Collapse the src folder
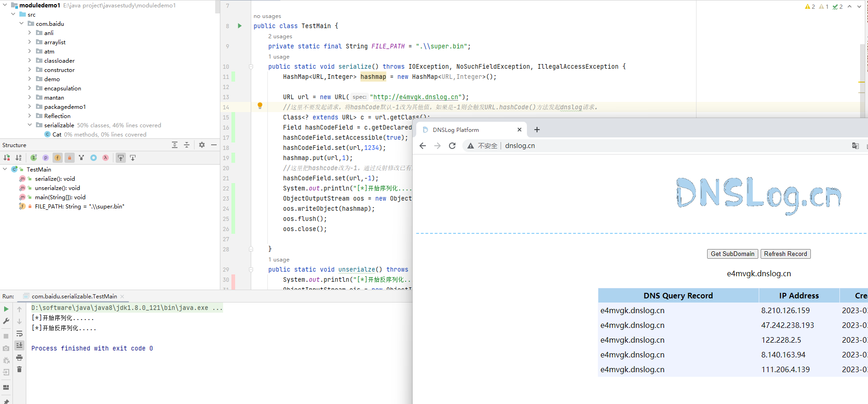This screenshot has width=868, height=404. (13, 14)
